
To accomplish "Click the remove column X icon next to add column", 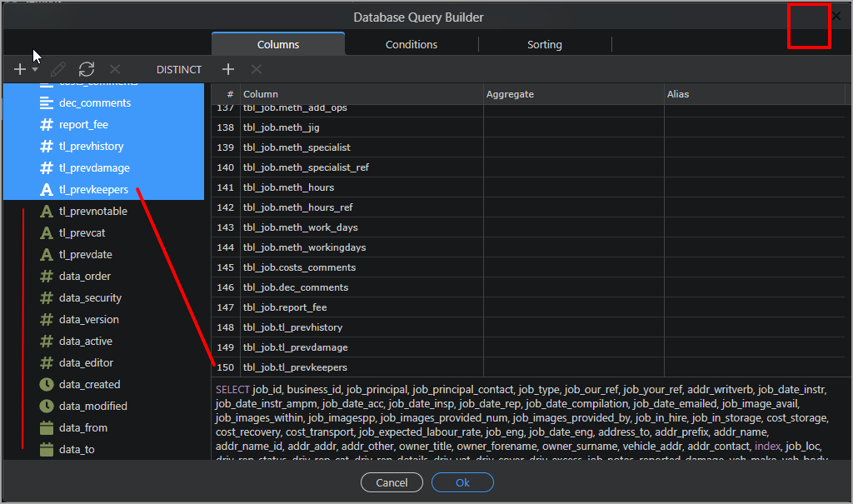I will point(257,69).
